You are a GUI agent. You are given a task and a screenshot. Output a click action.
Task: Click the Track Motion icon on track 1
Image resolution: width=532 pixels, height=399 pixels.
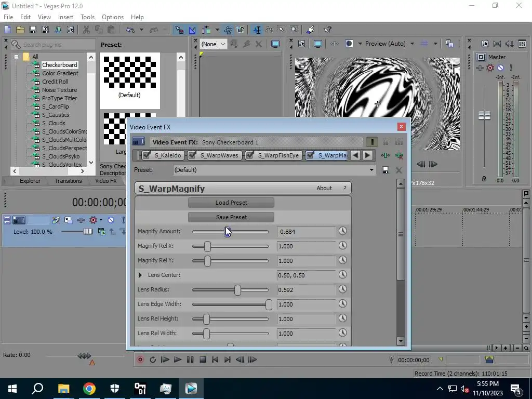tap(68, 220)
